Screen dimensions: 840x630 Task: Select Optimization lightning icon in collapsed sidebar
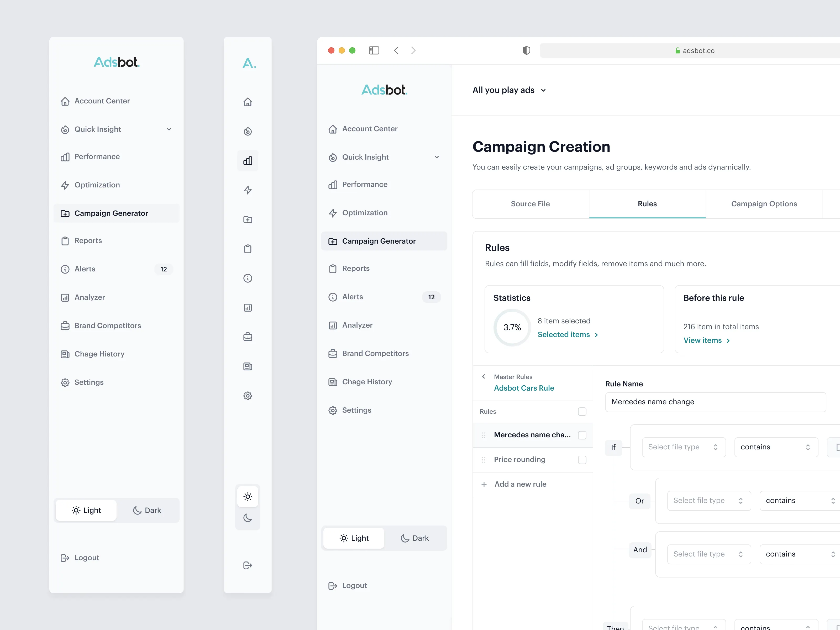point(248,190)
